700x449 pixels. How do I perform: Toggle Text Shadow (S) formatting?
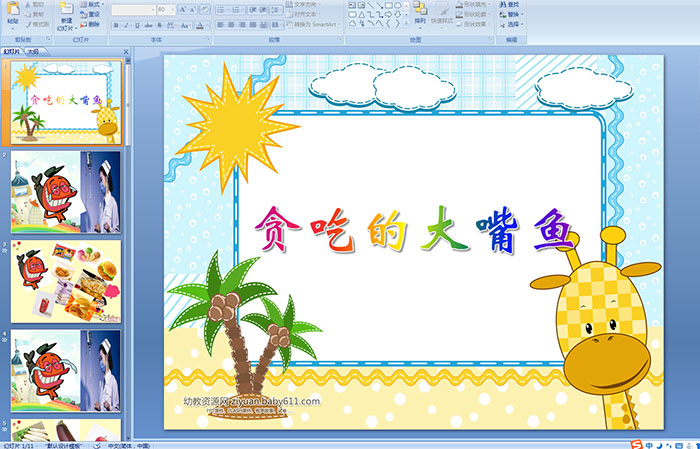(159, 25)
